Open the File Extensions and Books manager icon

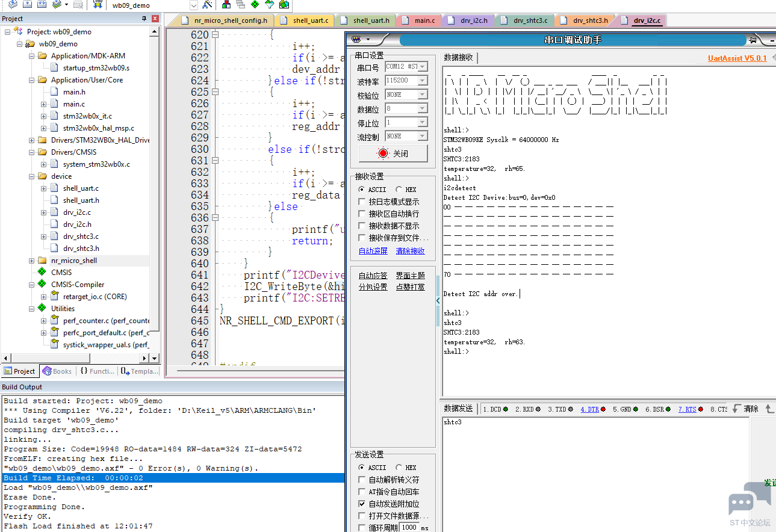[x=226, y=4]
